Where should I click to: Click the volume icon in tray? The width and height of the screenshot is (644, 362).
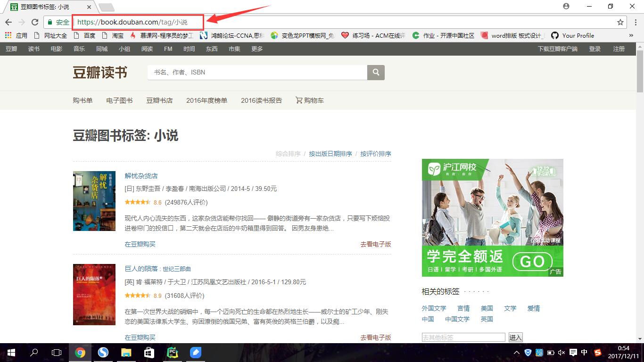point(561,353)
